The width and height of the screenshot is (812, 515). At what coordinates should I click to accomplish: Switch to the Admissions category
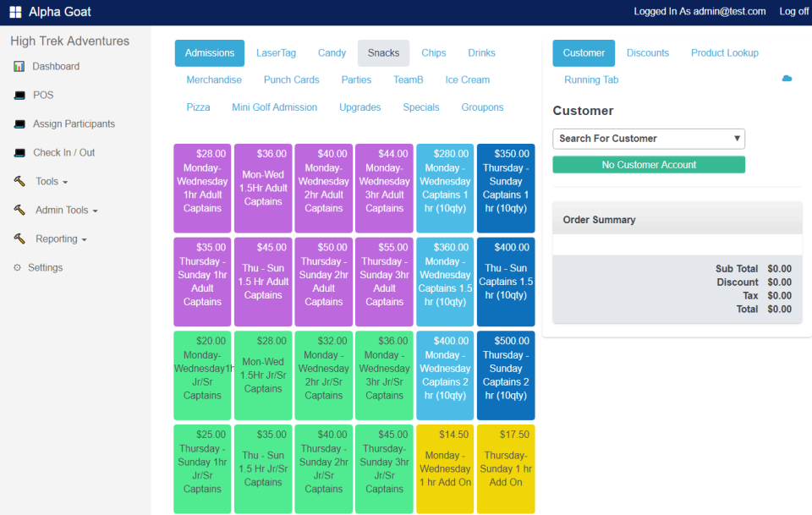click(x=209, y=52)
